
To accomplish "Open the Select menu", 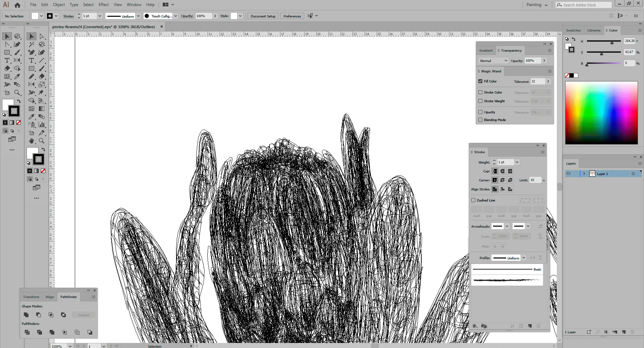I will pos(88,5).
